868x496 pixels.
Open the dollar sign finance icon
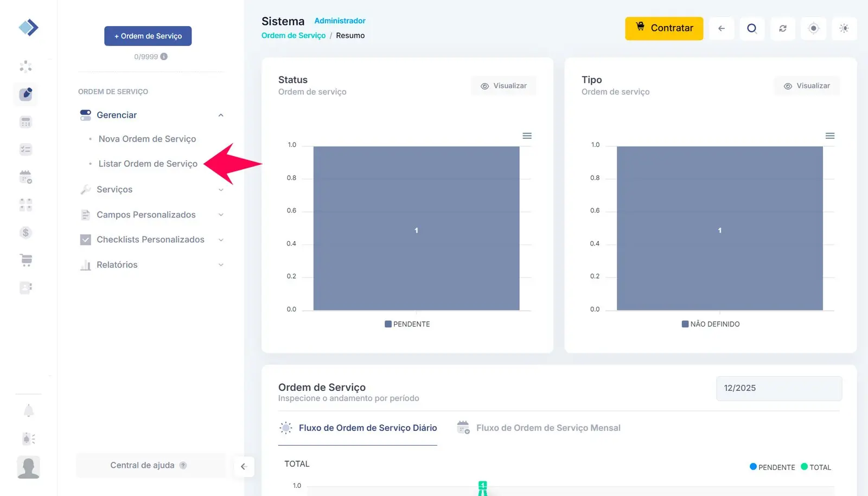(x=25, y=233)
